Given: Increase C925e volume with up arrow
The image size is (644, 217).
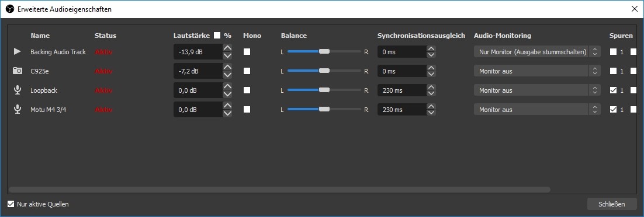Looking at the screenshot, I should [x=227, y=67].
